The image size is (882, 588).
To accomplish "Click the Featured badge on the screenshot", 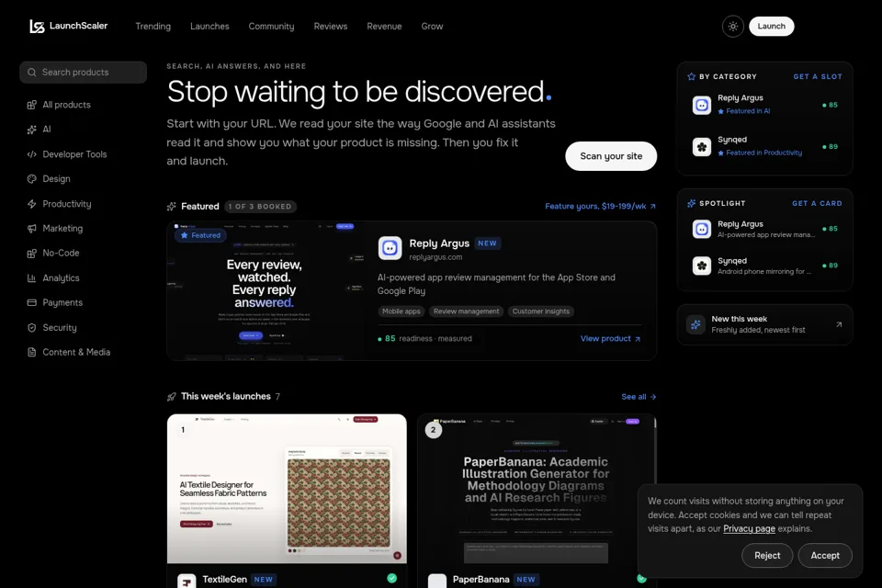I will pos(201,235).
